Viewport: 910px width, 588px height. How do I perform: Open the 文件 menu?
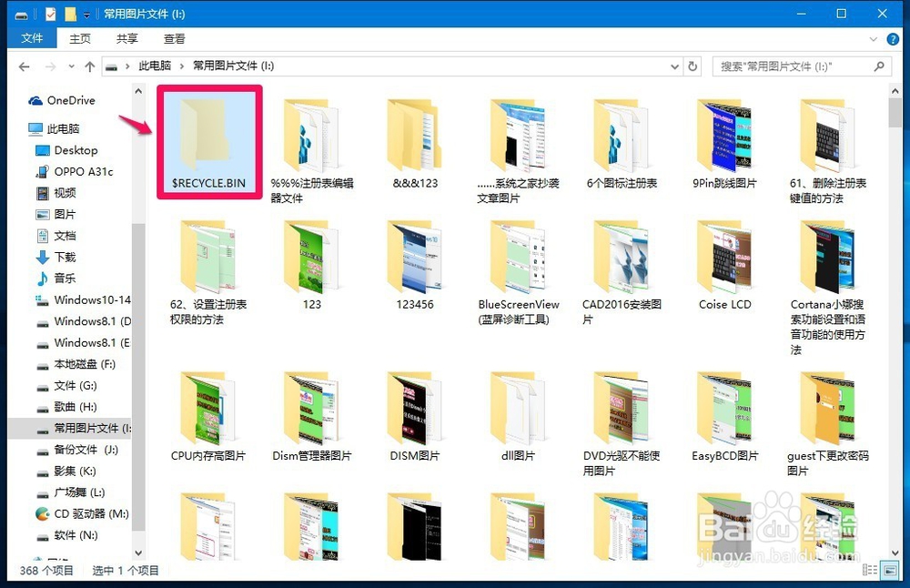click(33, 38)
